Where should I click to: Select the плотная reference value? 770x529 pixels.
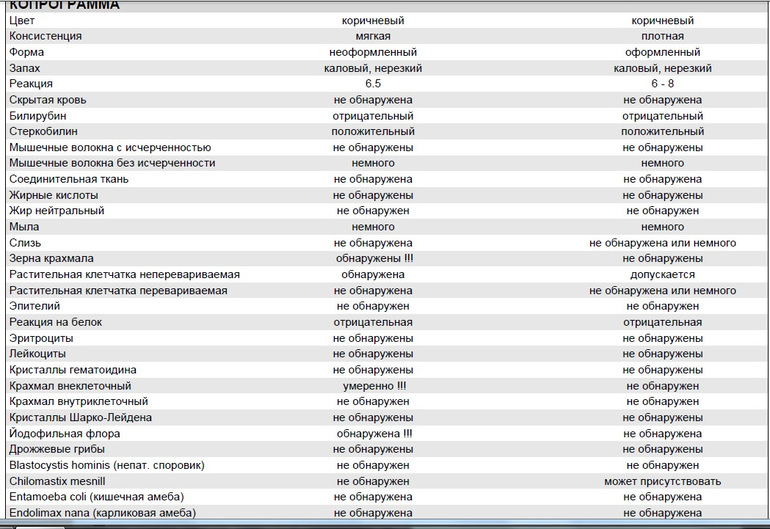[x=662, y=36]
